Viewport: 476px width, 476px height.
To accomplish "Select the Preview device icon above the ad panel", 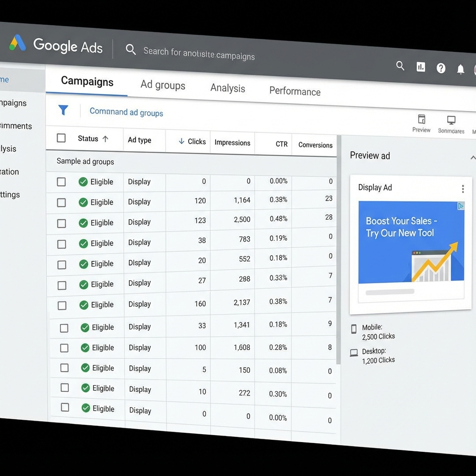I will 421,120.
